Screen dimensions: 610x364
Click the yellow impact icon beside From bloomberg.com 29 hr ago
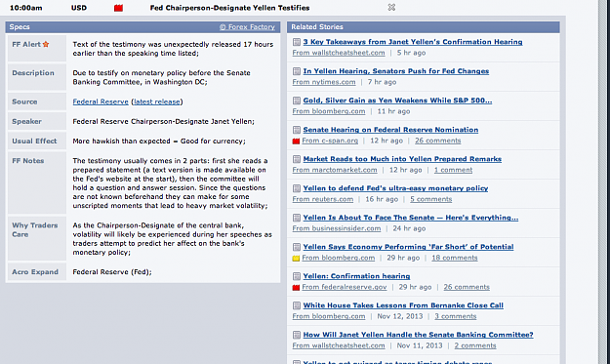(296, 258)
